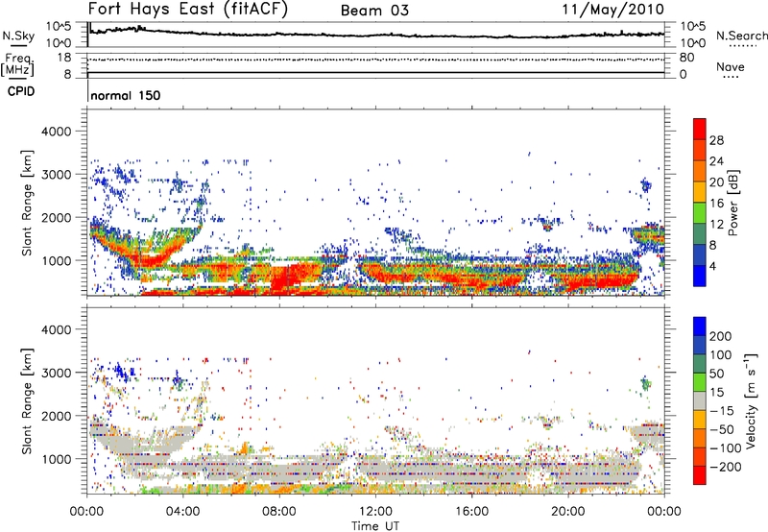Click the '28' power scale value
768x532 pixels.
[716, 140]
